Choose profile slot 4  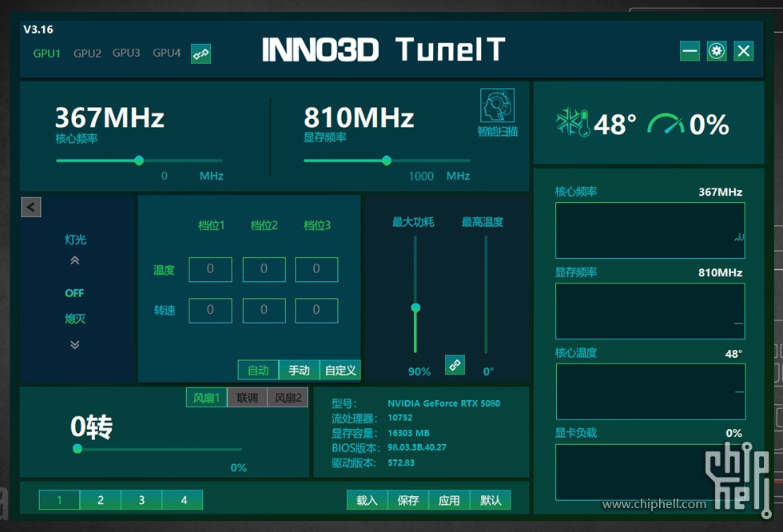pyautogui.click(x=183, y=500)
